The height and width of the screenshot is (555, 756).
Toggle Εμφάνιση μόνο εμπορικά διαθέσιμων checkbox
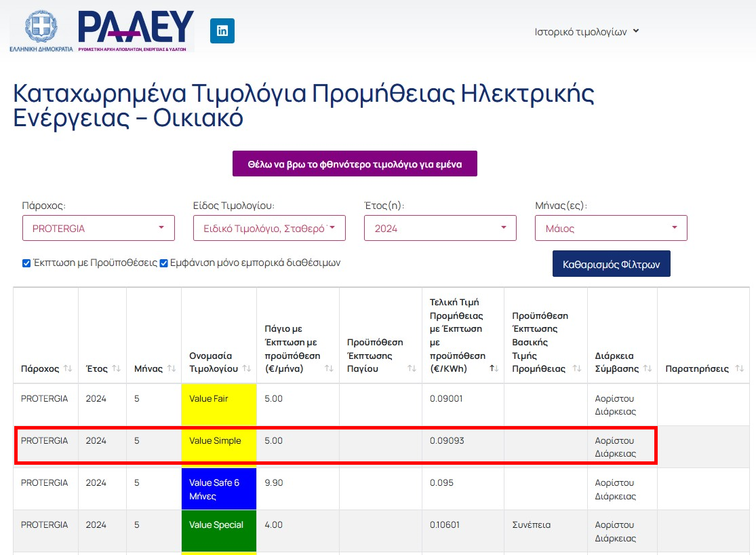(x=164, y=263)
